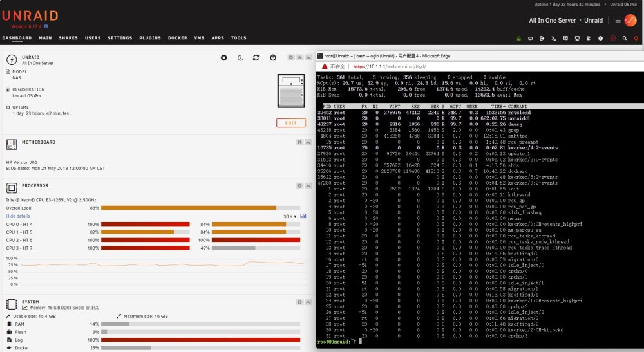The height and width of the screenshot is (352, 644).
Task: Open the web terminal icon
Action: point(554,38)
